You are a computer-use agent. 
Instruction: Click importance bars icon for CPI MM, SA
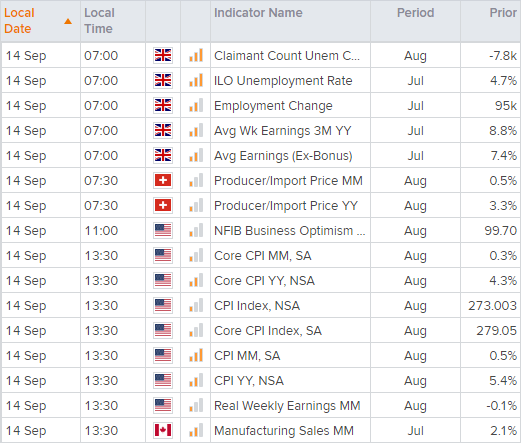click(x=196, y=355)
